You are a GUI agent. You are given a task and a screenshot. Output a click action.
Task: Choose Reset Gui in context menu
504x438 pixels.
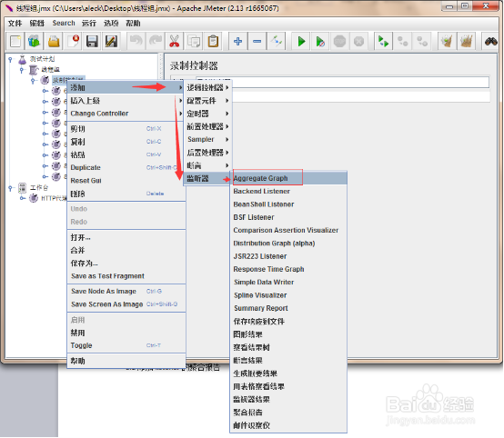tap(126, 181)
